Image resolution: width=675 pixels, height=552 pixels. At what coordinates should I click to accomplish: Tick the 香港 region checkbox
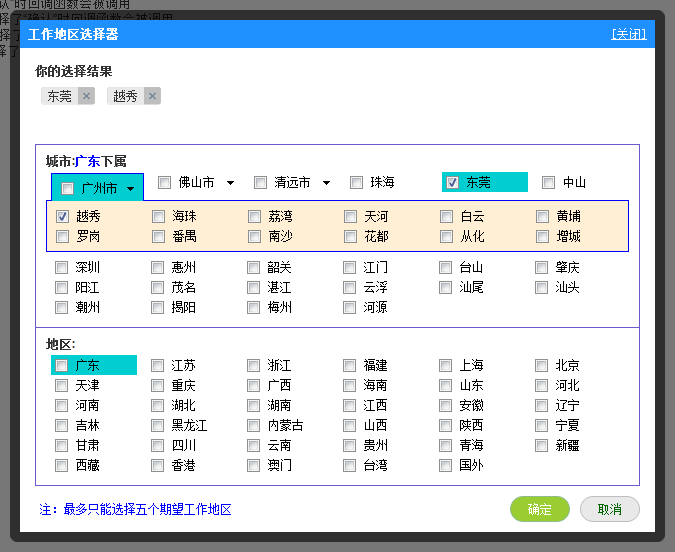point(157,465)
